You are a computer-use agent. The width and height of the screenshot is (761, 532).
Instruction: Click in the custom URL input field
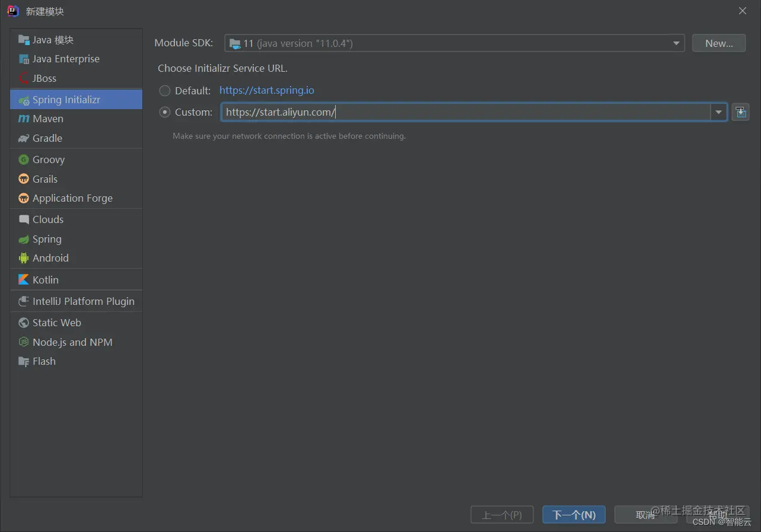click(466, 112)
